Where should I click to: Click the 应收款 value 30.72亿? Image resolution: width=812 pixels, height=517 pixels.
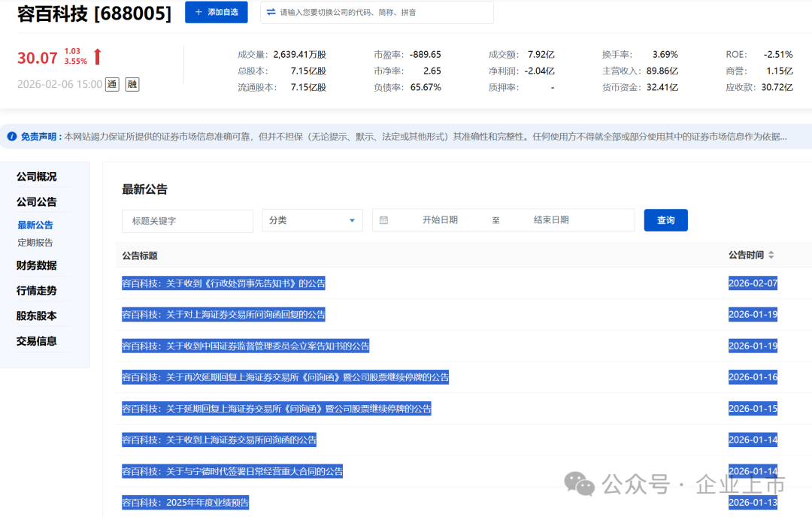coord(777,87)
